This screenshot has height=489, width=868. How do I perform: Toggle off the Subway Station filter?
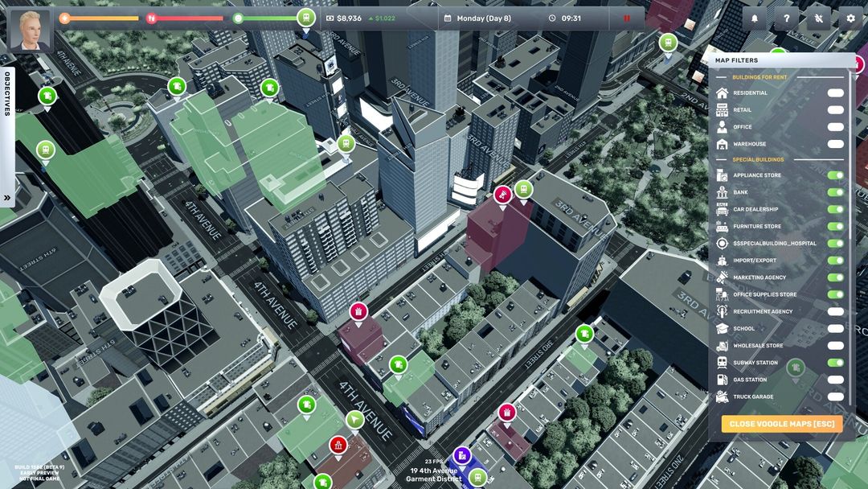[835, 363]
